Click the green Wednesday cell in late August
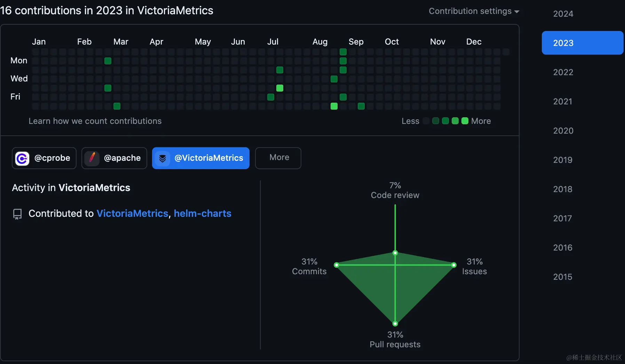625x364 pixels. [x=334, y=79]
